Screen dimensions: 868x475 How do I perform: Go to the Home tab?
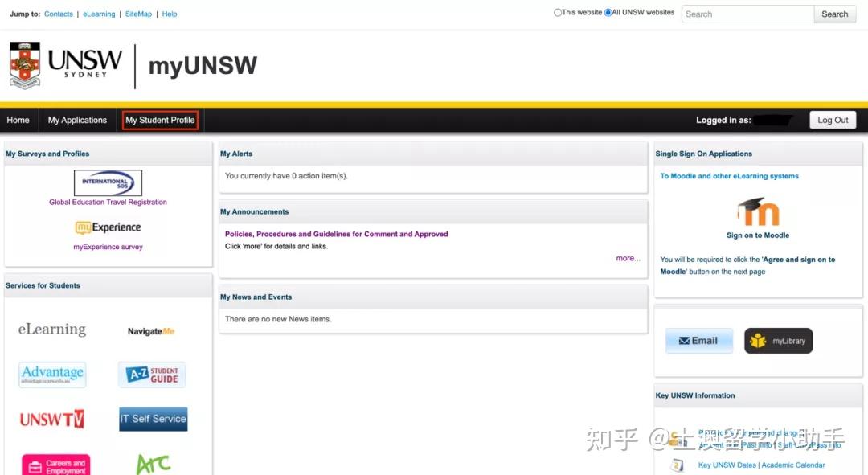tap(18, 119)
